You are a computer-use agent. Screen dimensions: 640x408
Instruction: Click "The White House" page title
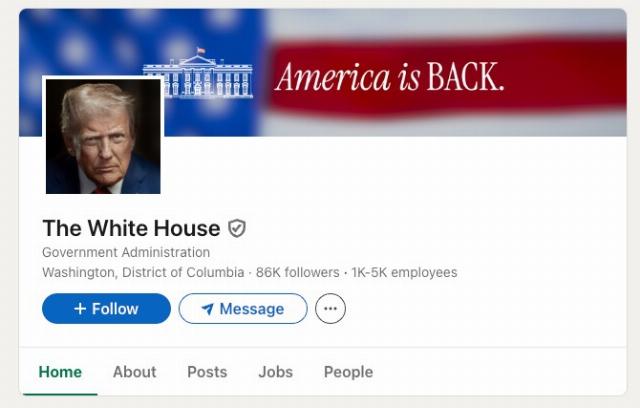tap(131, 228)
